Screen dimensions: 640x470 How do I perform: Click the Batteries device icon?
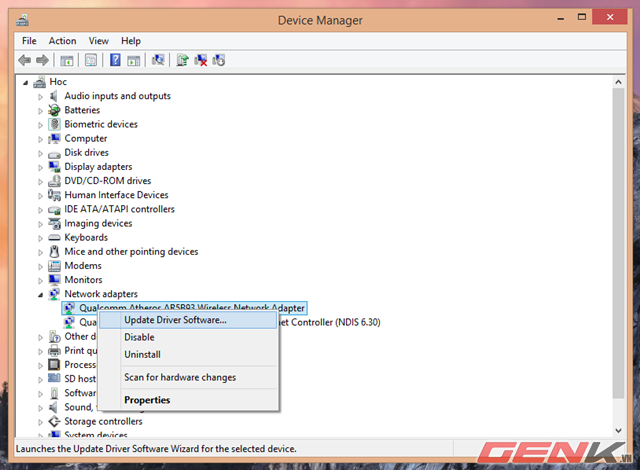55,110
